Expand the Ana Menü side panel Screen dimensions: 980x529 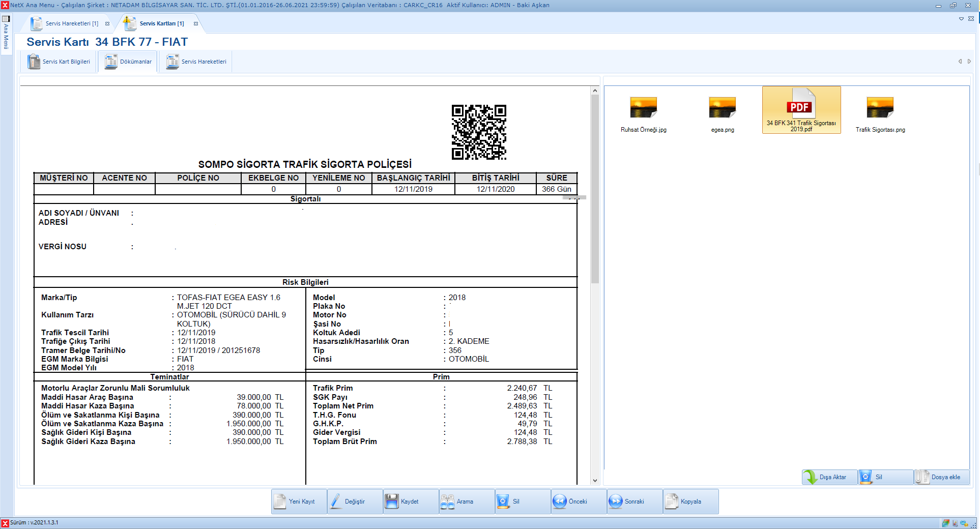(x=6, y=33)
